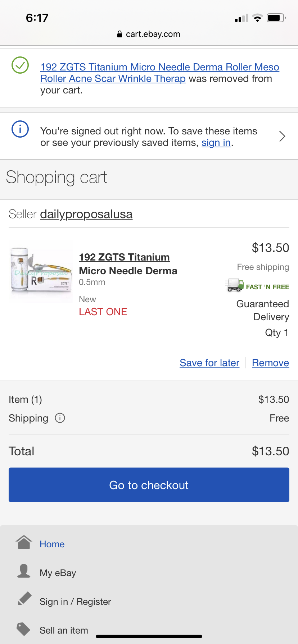Tap the Fast 'N Free truck icon
The image size is (298, 644).
click(x=234, y=285)
